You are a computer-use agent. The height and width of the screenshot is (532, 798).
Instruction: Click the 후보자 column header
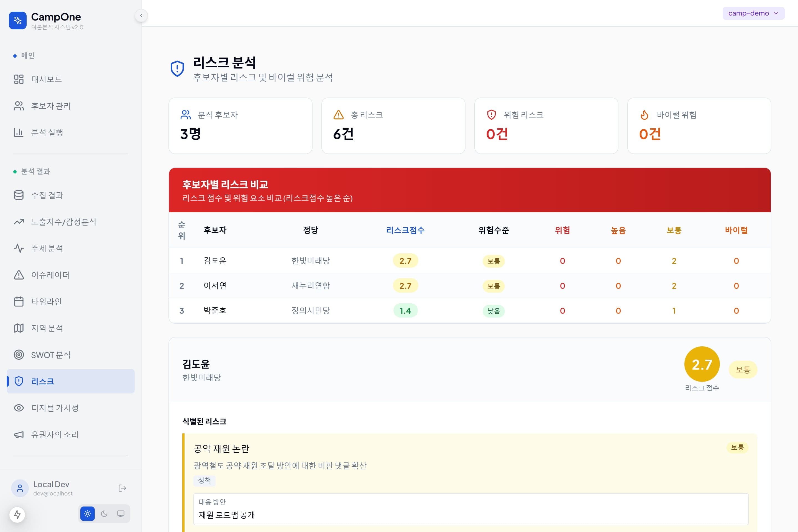[215, 230]
